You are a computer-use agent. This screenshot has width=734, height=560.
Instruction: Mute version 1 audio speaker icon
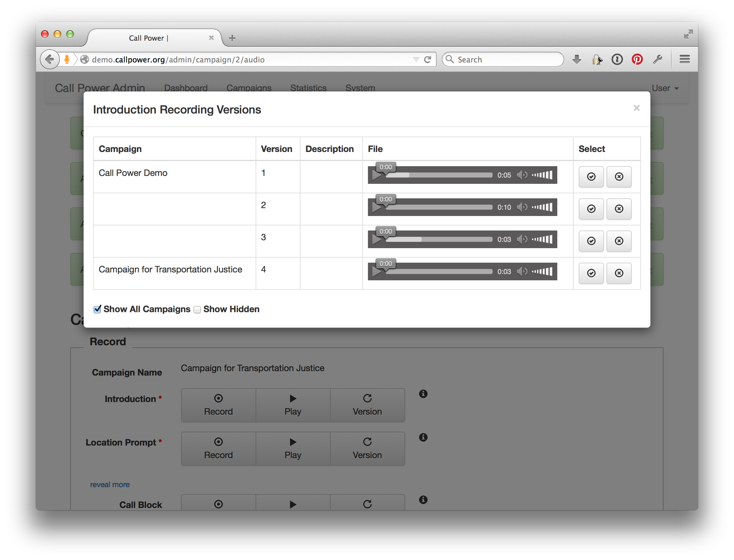click(522, 175)
